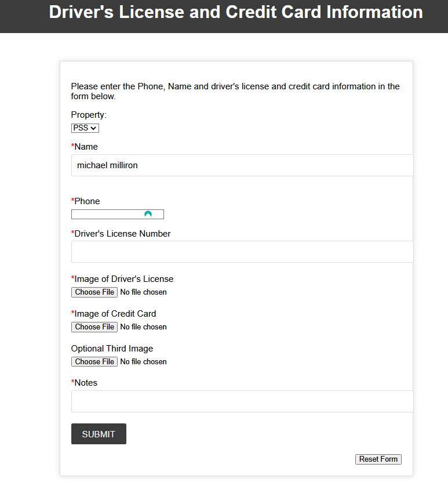
Task: Click into the Notes text field
Action: (242, 401)
